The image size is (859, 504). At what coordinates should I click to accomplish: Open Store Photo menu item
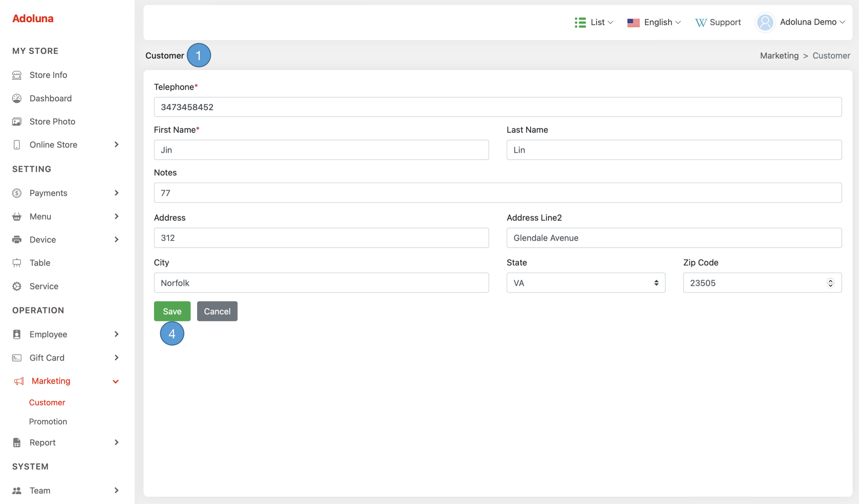point(52,122)
